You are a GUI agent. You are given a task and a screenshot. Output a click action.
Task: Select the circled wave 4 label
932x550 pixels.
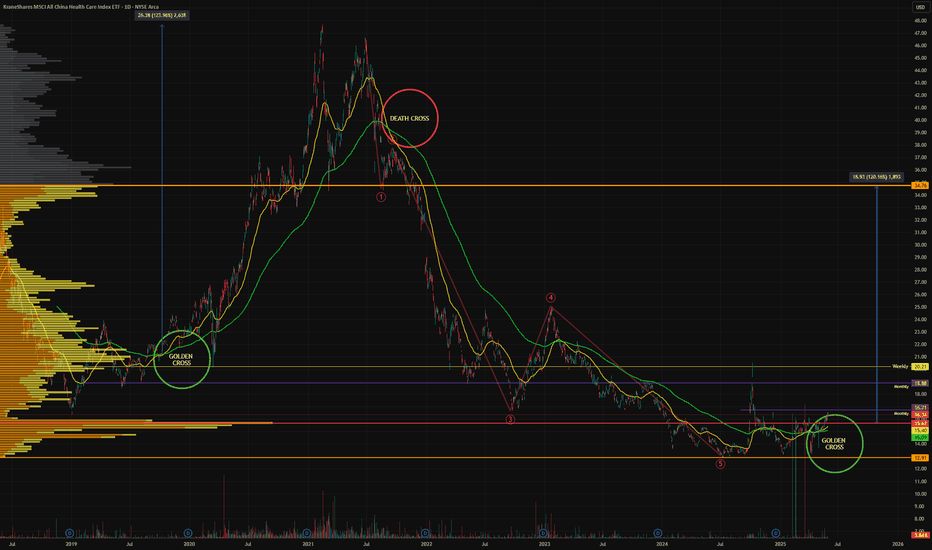coord(550,297)
